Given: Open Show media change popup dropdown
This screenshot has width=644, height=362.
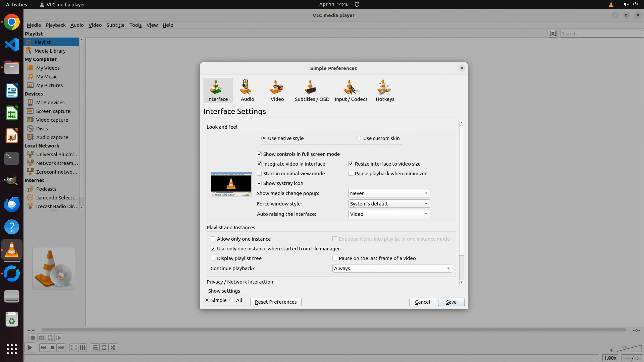Looking at the screenshot, I should pos(389,193).
